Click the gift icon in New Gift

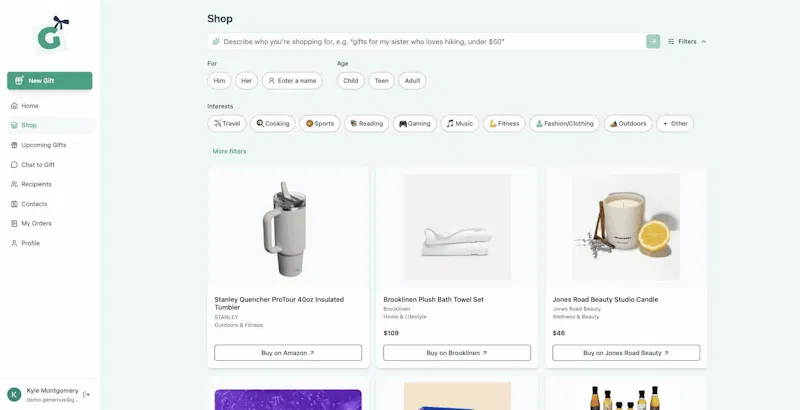[19, 81]
